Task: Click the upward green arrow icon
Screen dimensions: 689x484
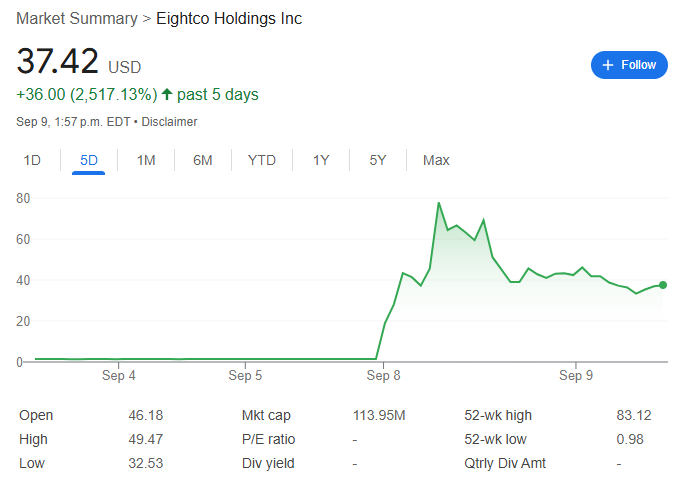Action: pyautogui.click(x=167, y=94)
